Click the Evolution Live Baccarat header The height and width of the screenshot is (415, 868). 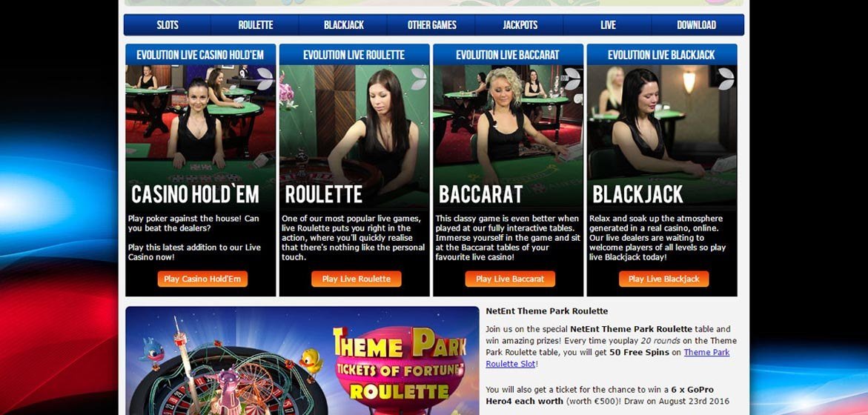[x=508, y=55]
